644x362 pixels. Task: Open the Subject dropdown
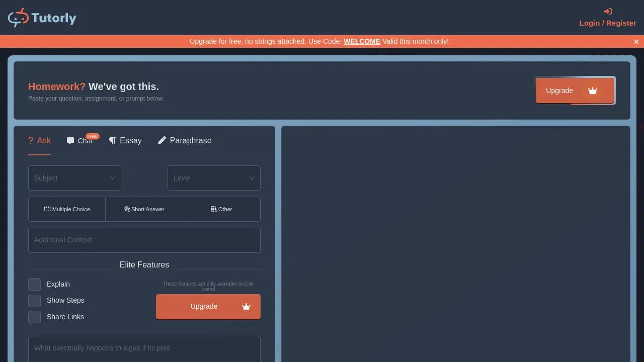(x=74, y=178)
